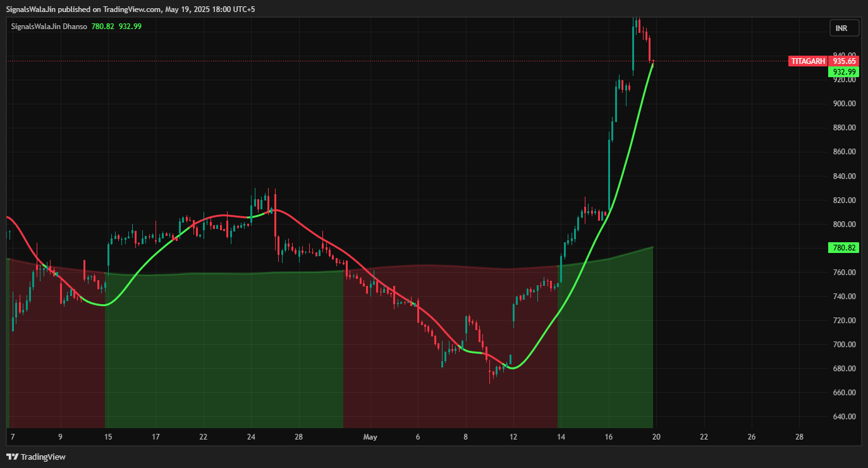This screenshot has height=468, width=868.
Task: Click the 640.00 price axis label
Action: click(844, 417)
